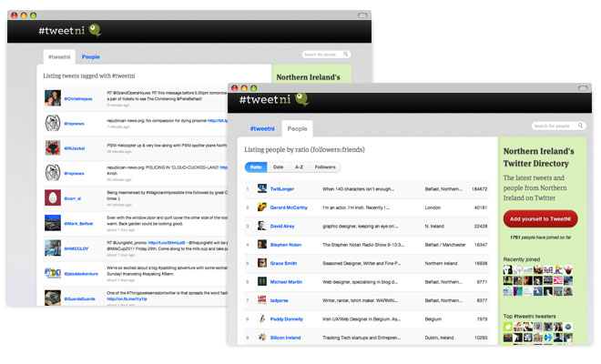Open @jetaddadventure link in back window
This screenshot has width=601, height=364.
coord(81,274)
